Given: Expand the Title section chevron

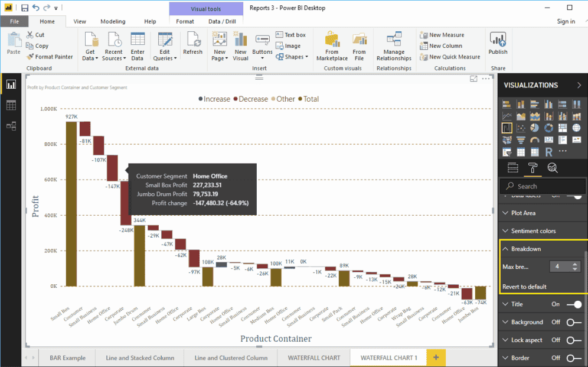Looking at the screenshot, I should 505,304.
